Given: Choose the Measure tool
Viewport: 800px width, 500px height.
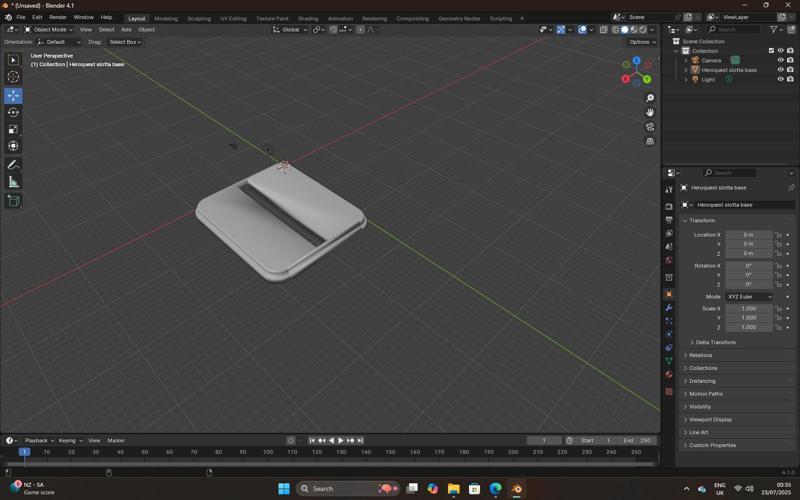Looking at the screenshot, I should (x=13, y=182).
